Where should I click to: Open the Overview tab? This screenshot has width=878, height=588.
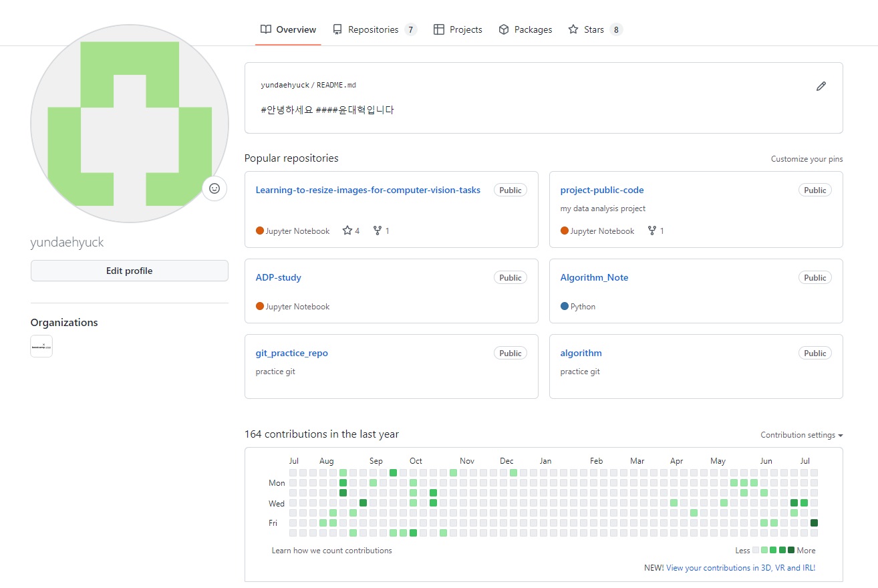coord(288,29)
